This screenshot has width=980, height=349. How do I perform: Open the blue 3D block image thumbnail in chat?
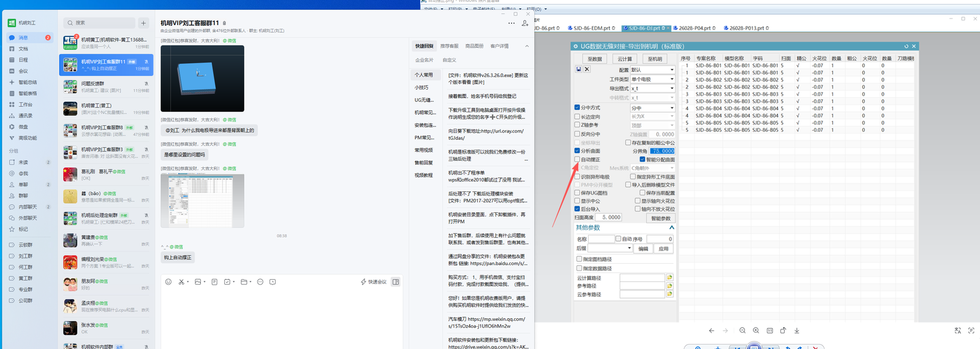pyautogui.click(x=202, y=79)
